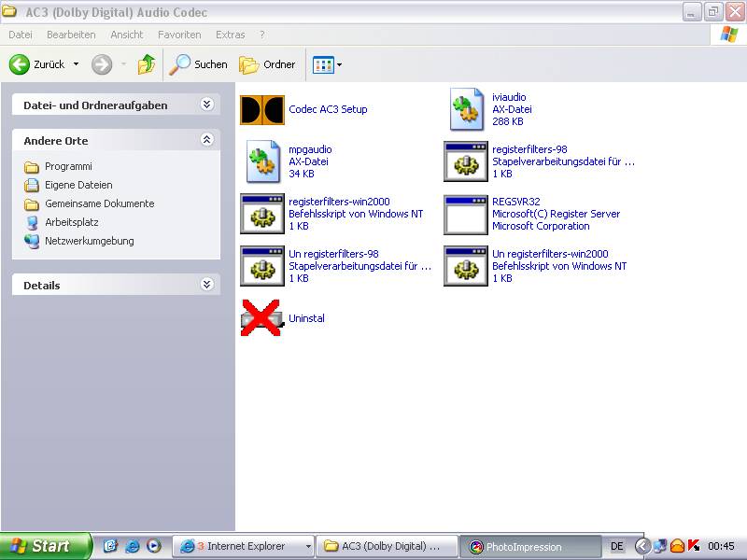Screen dimensions: 747x560
Task: Open the Ansicht menu
Action: [127, 35]
